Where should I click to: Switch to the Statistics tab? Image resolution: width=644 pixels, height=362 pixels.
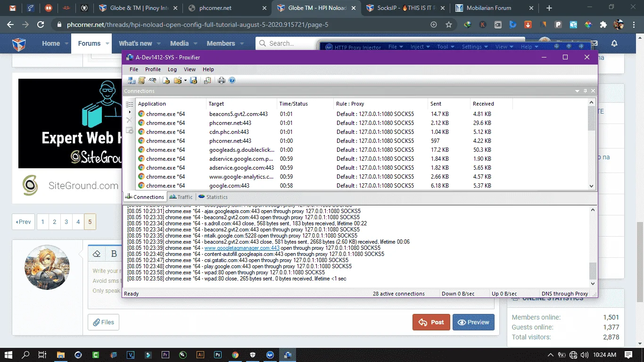click(x=213, y=197)
